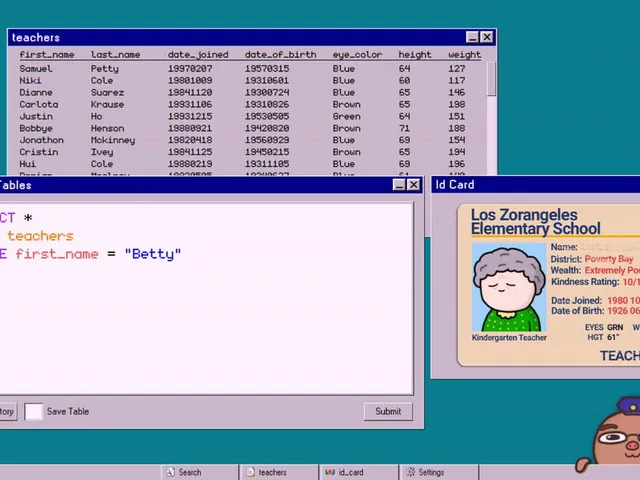Click the Suarez last name cell
Viewport: 640px width, 480px height.
107,92
